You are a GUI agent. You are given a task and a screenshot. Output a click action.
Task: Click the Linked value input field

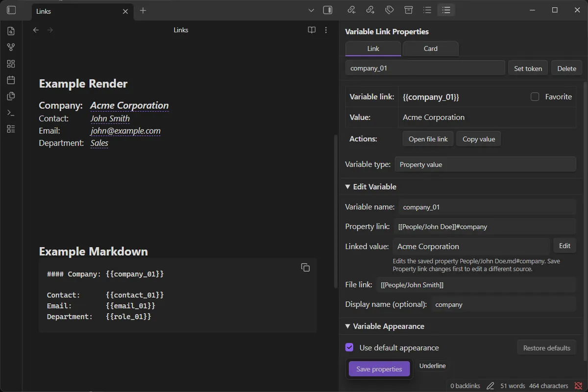[471, 246]
